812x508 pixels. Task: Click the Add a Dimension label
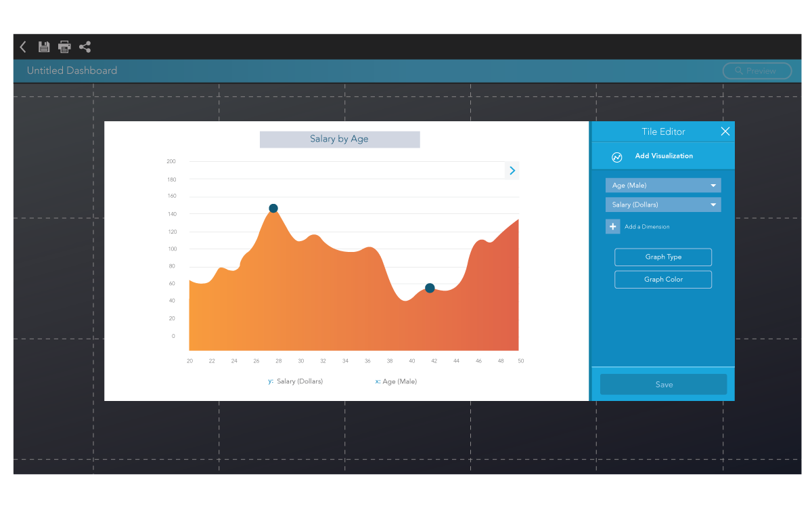pos(647,227)
